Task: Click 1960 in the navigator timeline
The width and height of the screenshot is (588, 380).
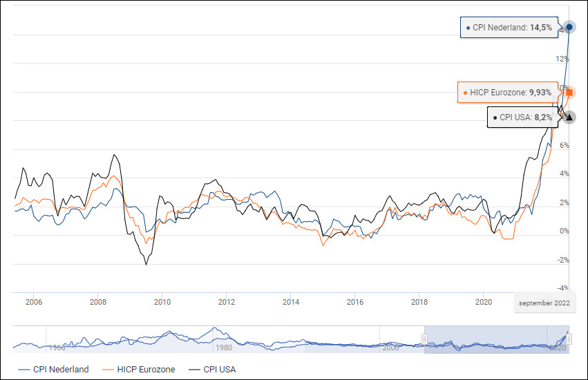Action: click(x=57, y=348)
